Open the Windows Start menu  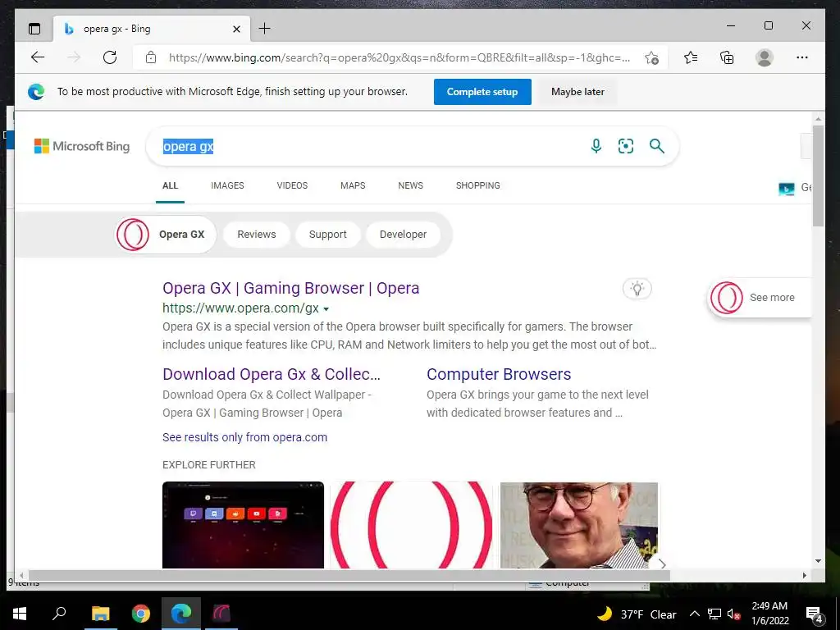20,614
